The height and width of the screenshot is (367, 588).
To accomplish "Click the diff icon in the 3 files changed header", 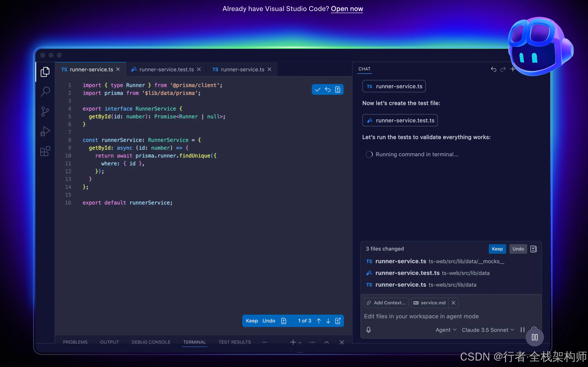I will click(x=533, y=249).
